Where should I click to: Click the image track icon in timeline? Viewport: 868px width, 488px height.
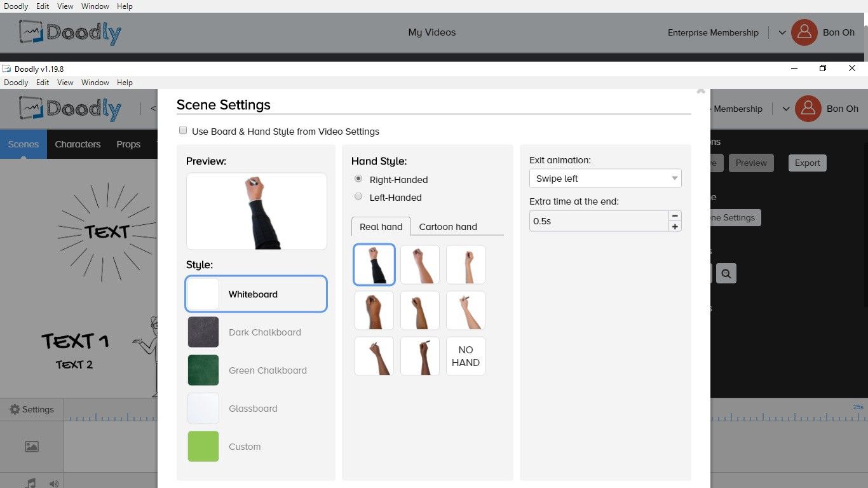click(x=32, y=447)
